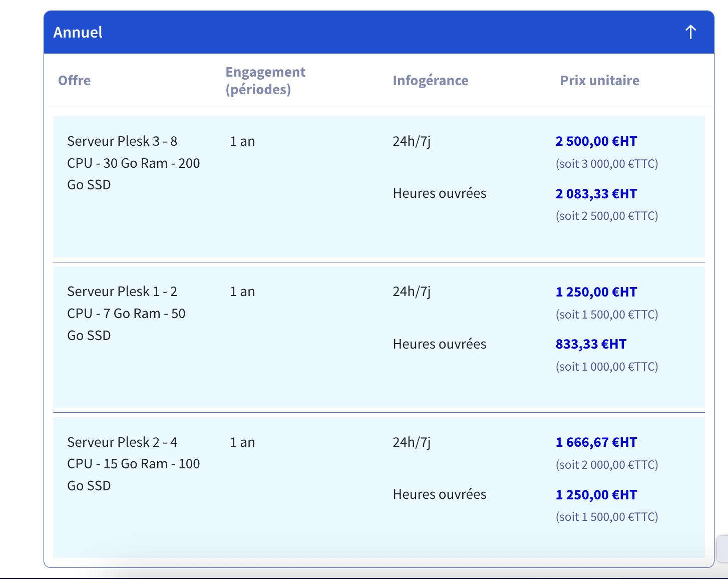Screen dimensions: 728x579
Task: Click Heures ouvrées in the Serveur Plesk 1 row
Action: tap(440, 344)
